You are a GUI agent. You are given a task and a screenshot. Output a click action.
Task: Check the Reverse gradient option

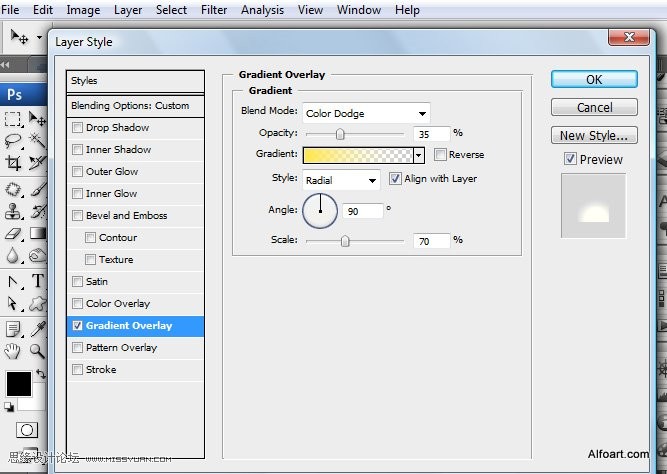click(440, 154)
